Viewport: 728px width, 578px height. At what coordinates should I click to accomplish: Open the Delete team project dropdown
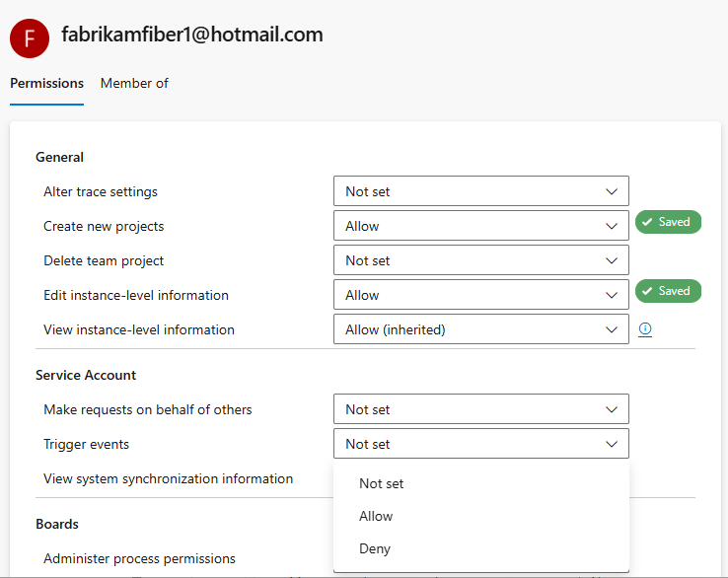[480, 260]
